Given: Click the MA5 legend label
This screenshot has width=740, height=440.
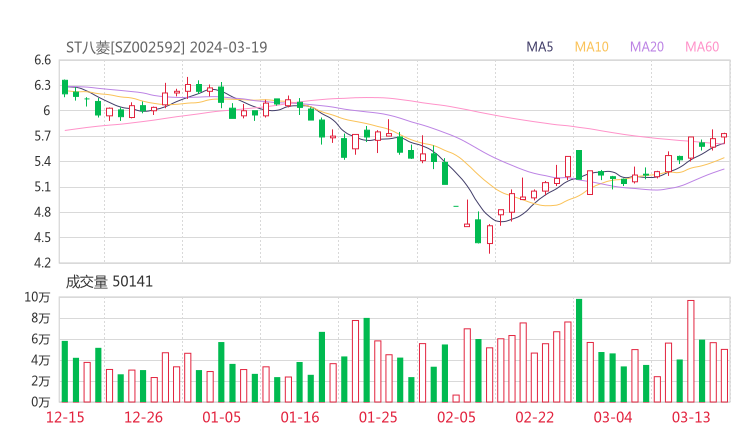Looking at the screenshot, I should (x=539, y=47).
